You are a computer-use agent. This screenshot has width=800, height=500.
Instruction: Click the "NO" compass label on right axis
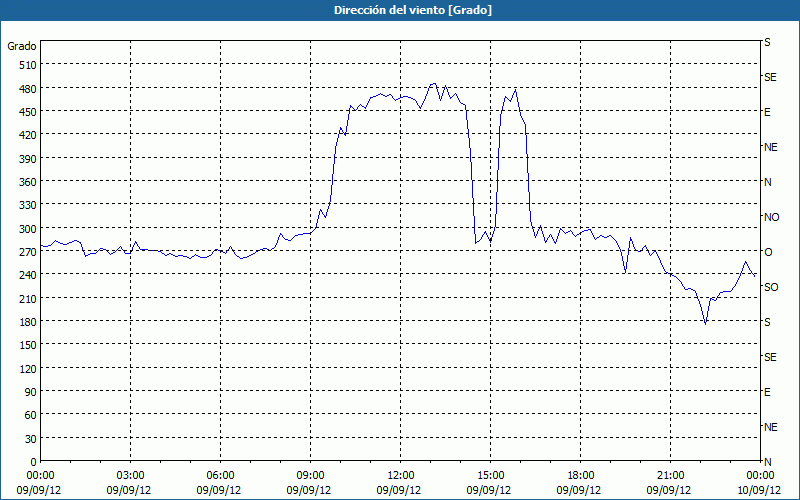[x=771, y=217]
